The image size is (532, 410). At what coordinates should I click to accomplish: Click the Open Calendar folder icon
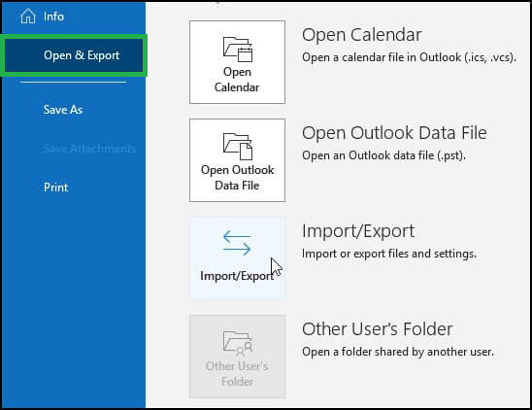[238, 50]
